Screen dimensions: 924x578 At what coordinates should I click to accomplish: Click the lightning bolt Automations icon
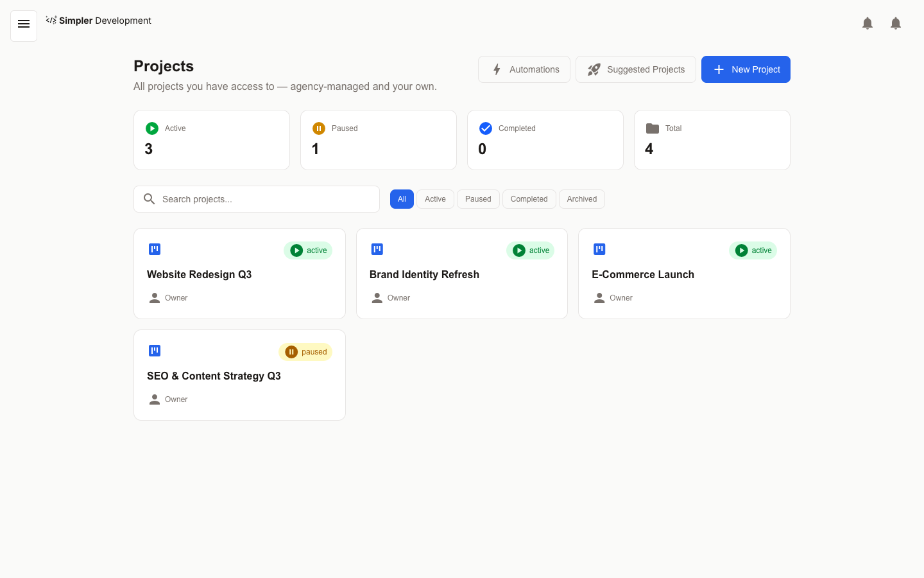(x=497, y=69)
